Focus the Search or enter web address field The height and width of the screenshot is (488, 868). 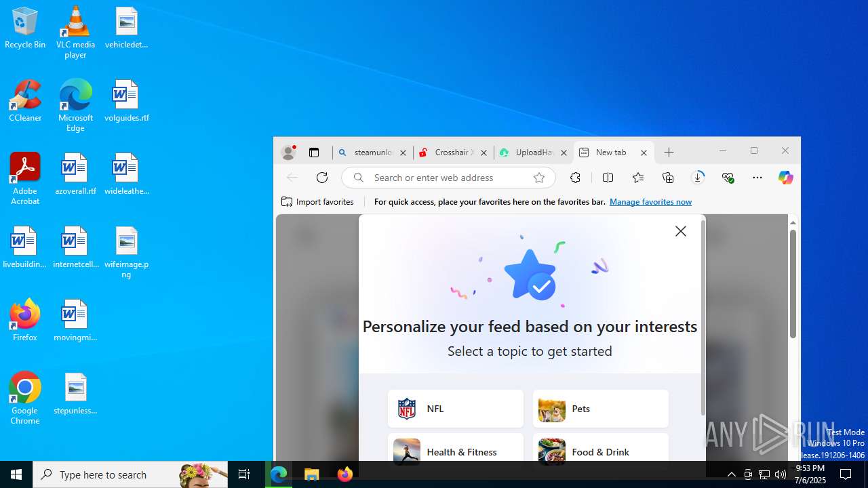point(448,178)
